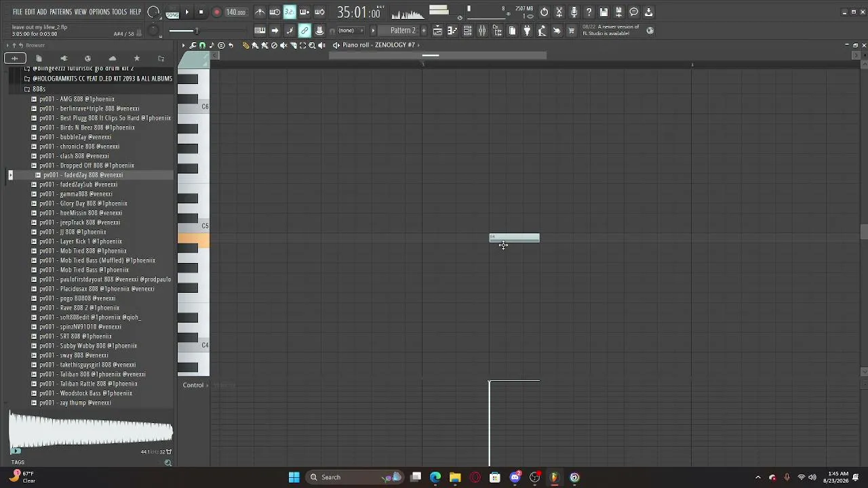Toggle wait-for-input before recording
This screenshot has height=488, width=868.
[x=275, y=12]
